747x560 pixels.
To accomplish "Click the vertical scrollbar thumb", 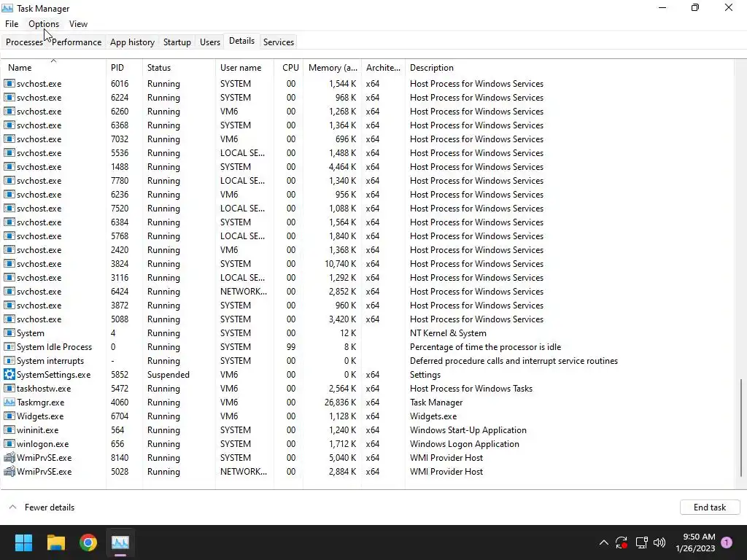I will click(x=741, y=427).
